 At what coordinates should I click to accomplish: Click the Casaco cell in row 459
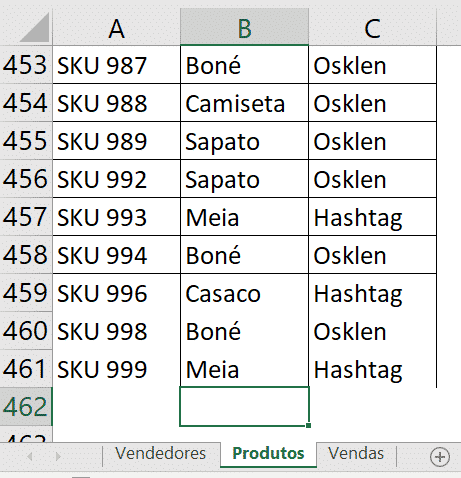244,293
